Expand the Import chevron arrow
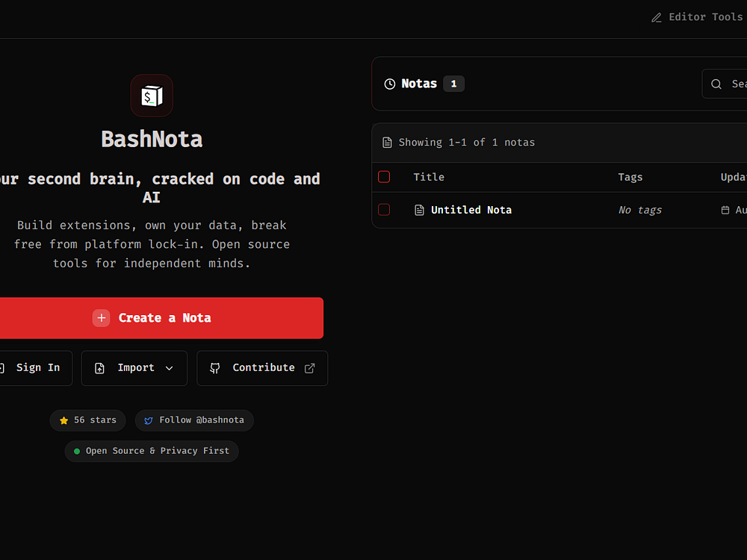Screen dimensions: 747x560 (169, 368)
